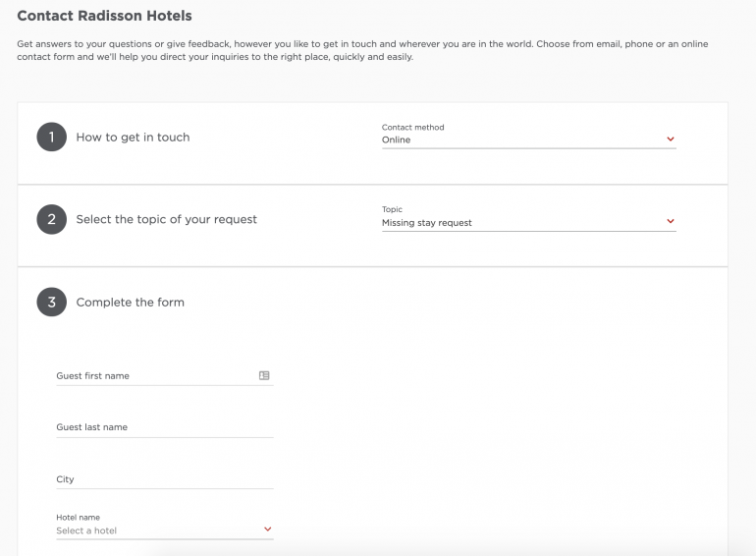
Task: Focus the Guest first name field
Action: tap(152, 376)
